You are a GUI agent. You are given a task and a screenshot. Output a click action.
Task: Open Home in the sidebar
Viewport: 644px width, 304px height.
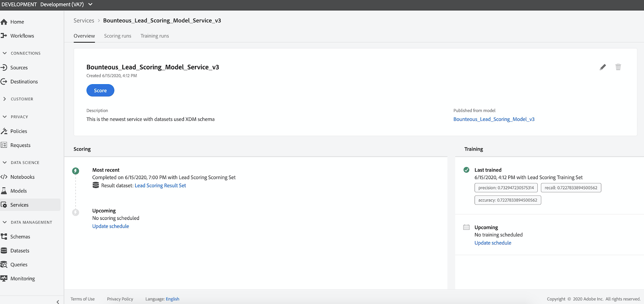(x=17, y=22)
